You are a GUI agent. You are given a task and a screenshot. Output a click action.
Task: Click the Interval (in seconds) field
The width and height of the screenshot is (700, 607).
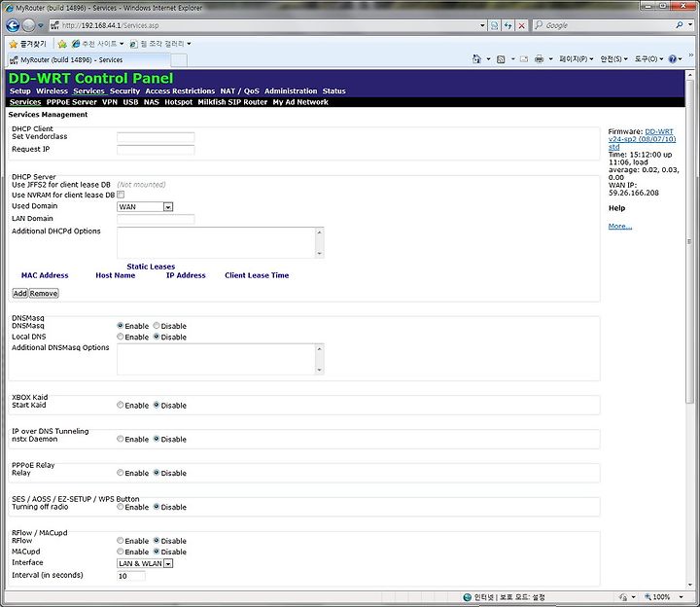click(x=131, y=576)
